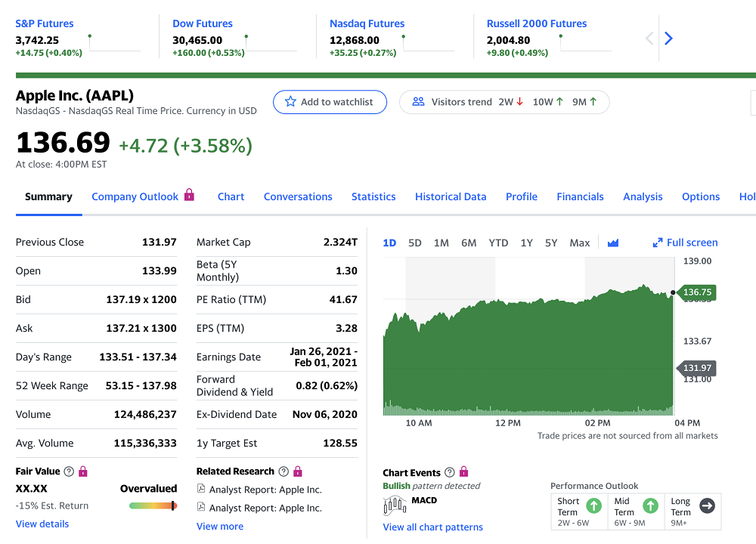Image resolution: width=756 pixels, height=544 pixels.
Task: Select the Max chart range
Action: 580,243
